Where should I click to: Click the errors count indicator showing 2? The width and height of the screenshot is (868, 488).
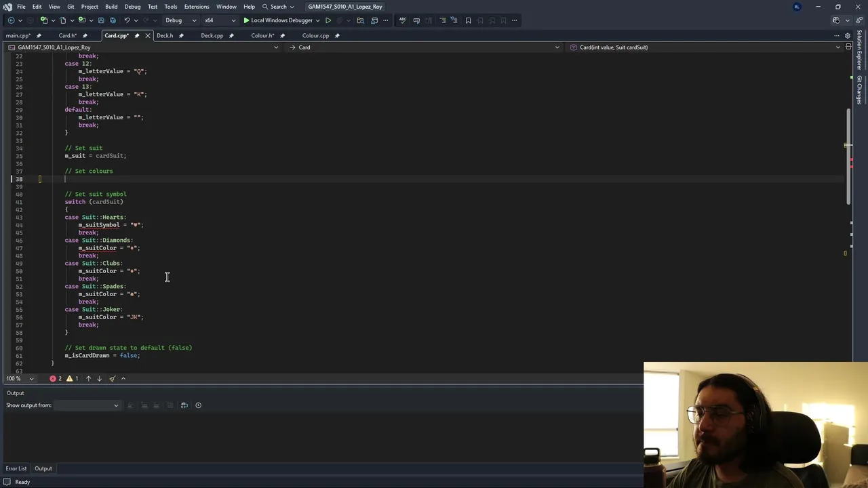click(56, 379)
